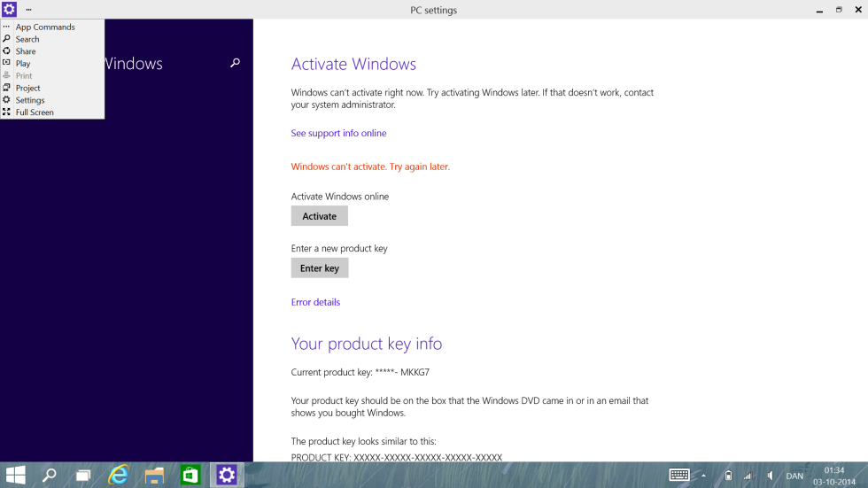Screen dimensions: 868x488
Task: Click the ellipsis icon in the title bar
Action: [x=28, y=10]
